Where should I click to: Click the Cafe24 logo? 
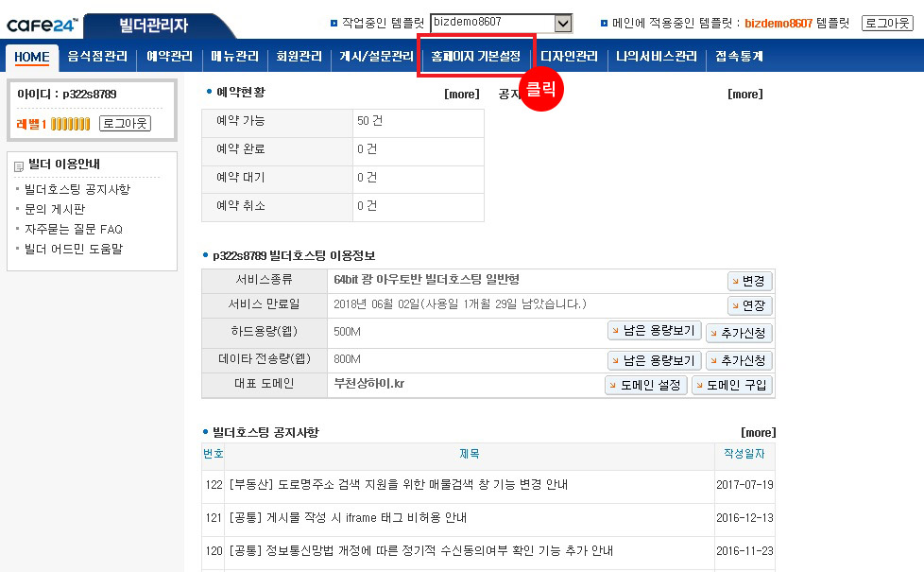point(43,23)
